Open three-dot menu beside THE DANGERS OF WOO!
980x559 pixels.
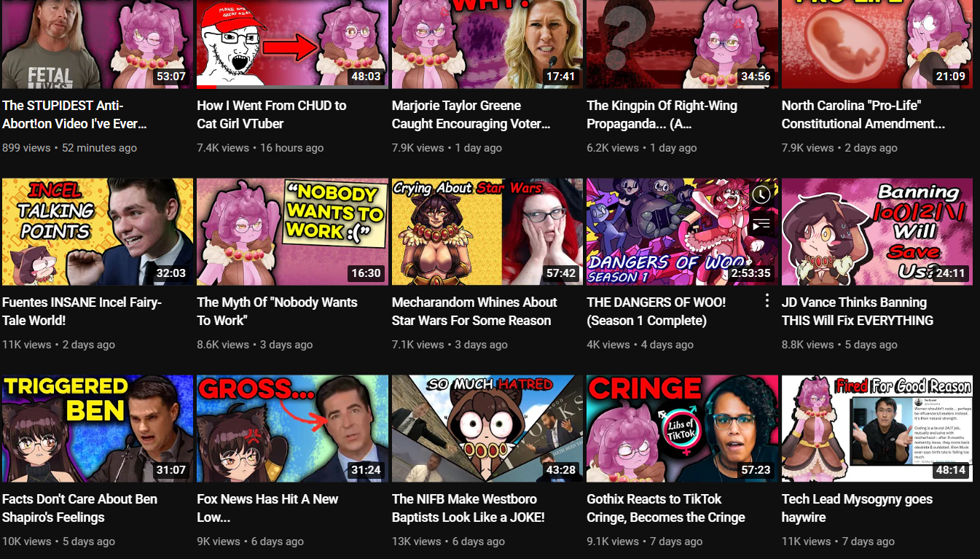pos(767,301)
